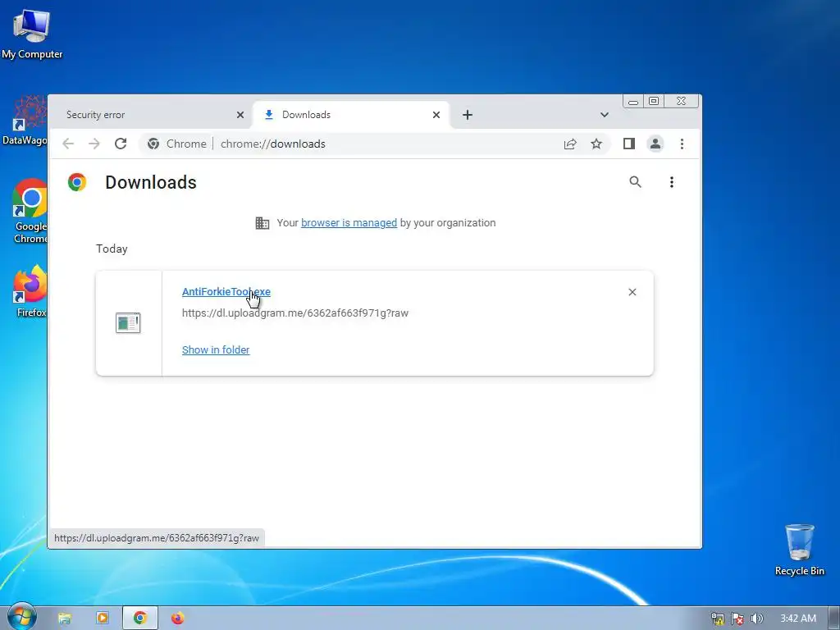Open DataWagon desktop shortcut
This screenshot has height=630, width=840.
[x=24, y=120]
